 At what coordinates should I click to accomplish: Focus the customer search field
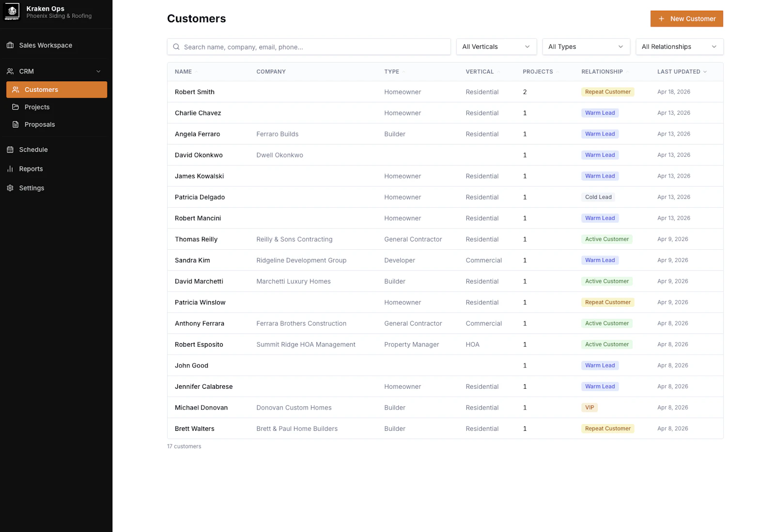[309, 47]
